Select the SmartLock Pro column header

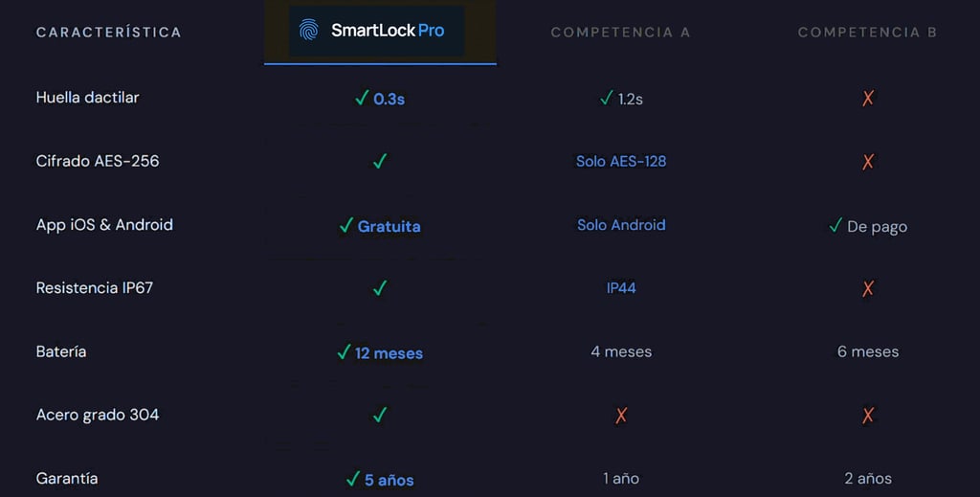(380, 31)
